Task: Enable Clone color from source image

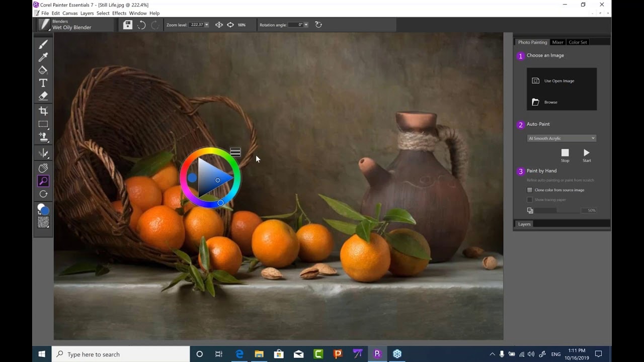Action: click(x=529, y=190)
